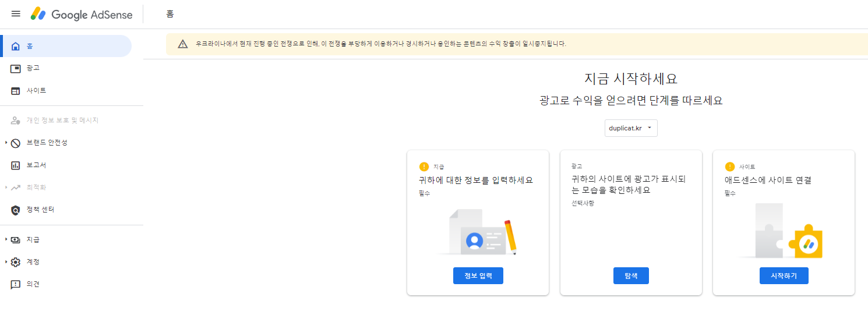Click the 귀하에 대한 정보를 입력하세요 heading
Image resolution: width=868 pixels, height=322 pixels.
pos(476,181)
